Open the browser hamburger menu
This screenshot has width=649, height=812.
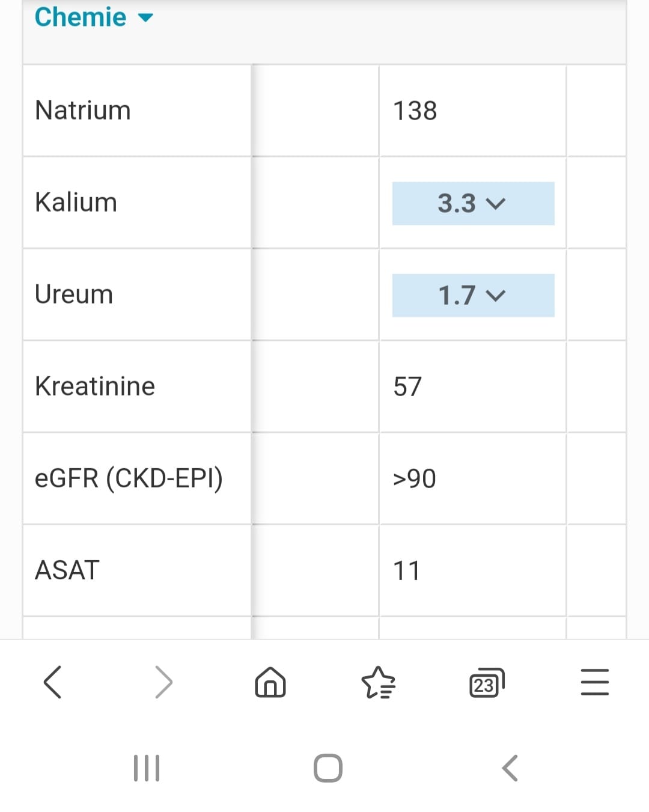click(x=595, y=682)
